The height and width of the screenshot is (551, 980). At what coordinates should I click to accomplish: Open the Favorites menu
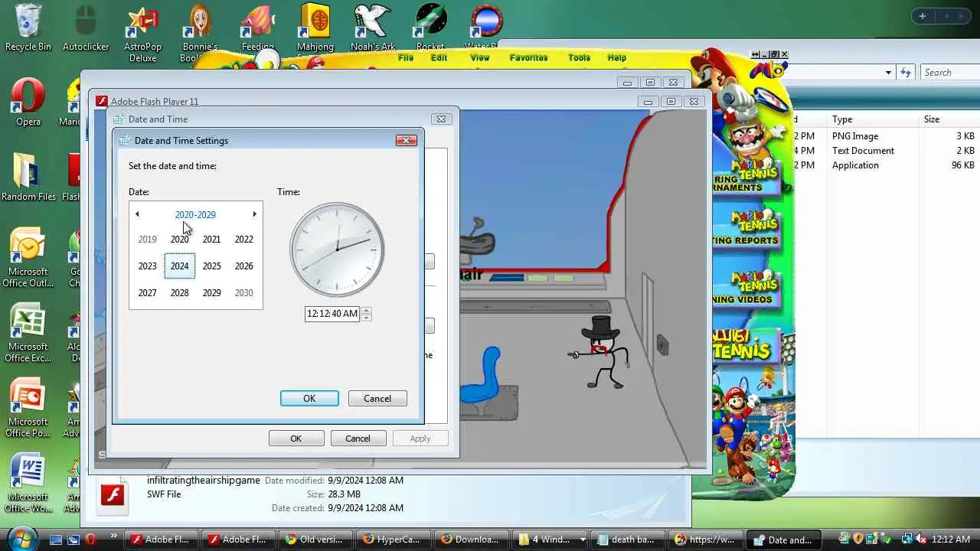pyautogui.click(x=528, y=57)
